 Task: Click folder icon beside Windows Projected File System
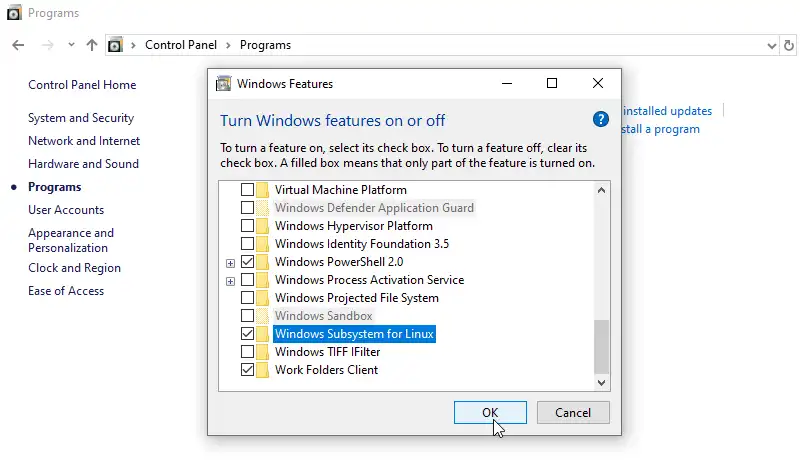262,298
